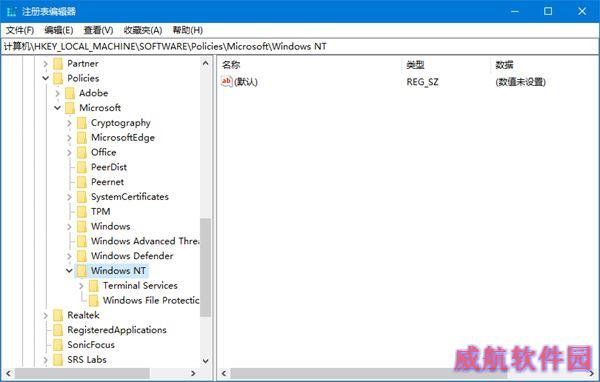Click the Adobe folder icon
Screen dimensions: 600x382
(70, 93)
